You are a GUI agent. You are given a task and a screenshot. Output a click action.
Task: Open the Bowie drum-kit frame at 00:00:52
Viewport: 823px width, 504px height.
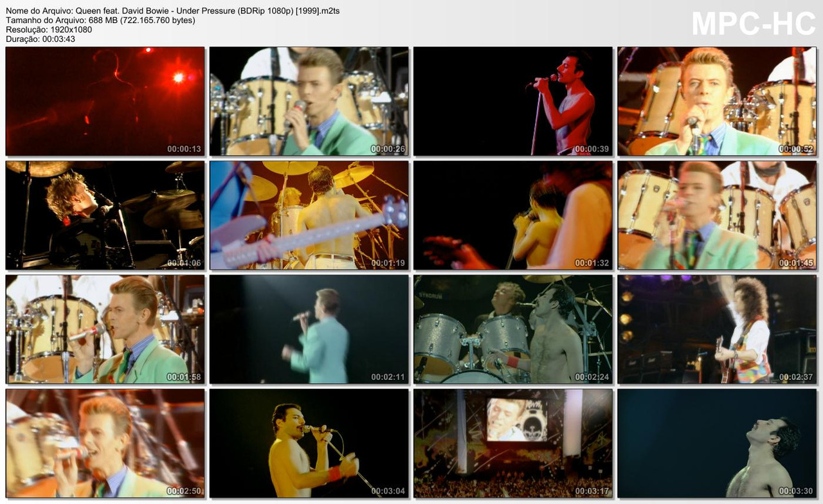click(x=718, y=100)
